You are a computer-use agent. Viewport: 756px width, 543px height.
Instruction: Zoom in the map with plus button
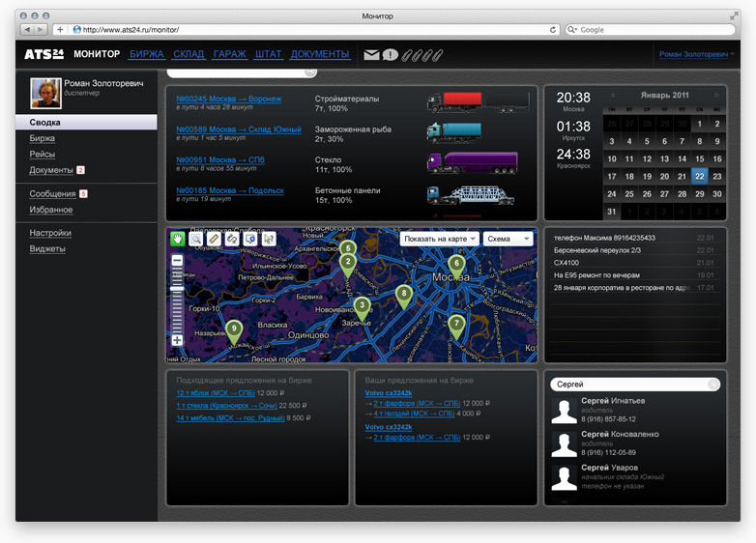[x=177, y=340]
